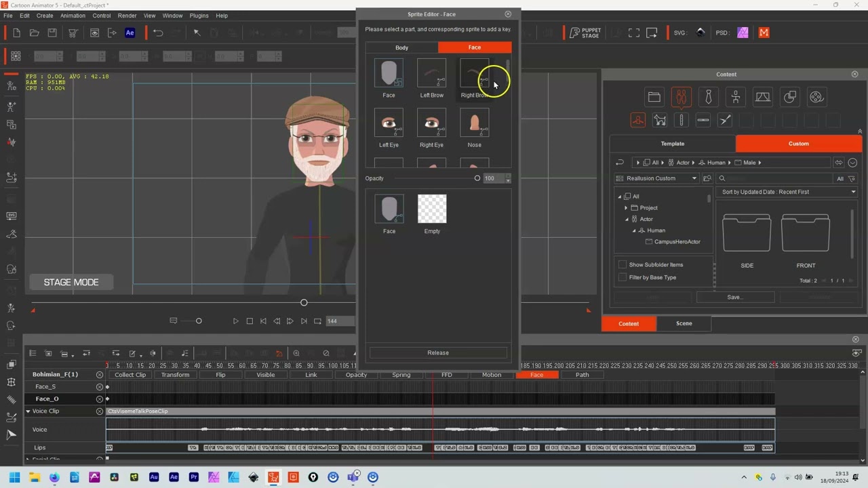Enable the Filter by Base Type checkbox
The image size is (868, 488).
coord(623,277)
